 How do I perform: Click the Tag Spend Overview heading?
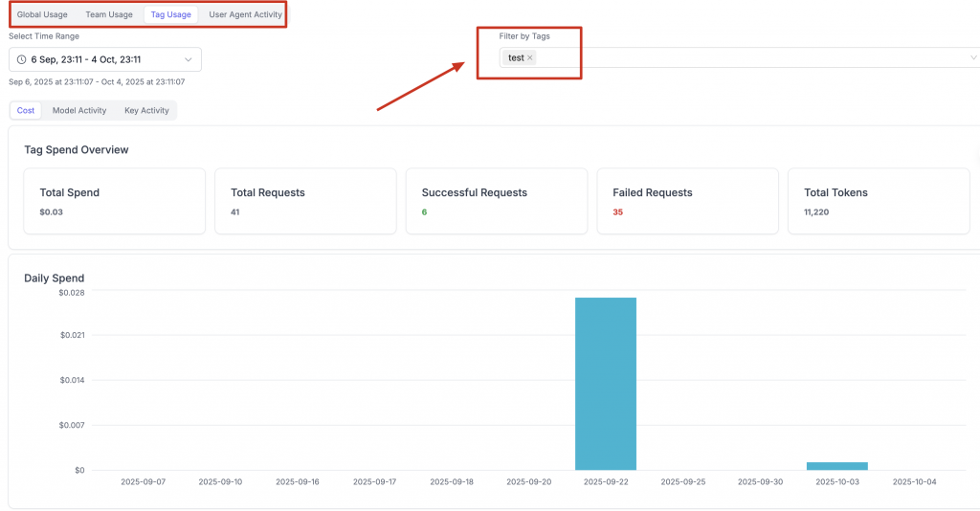pos(77,150)
